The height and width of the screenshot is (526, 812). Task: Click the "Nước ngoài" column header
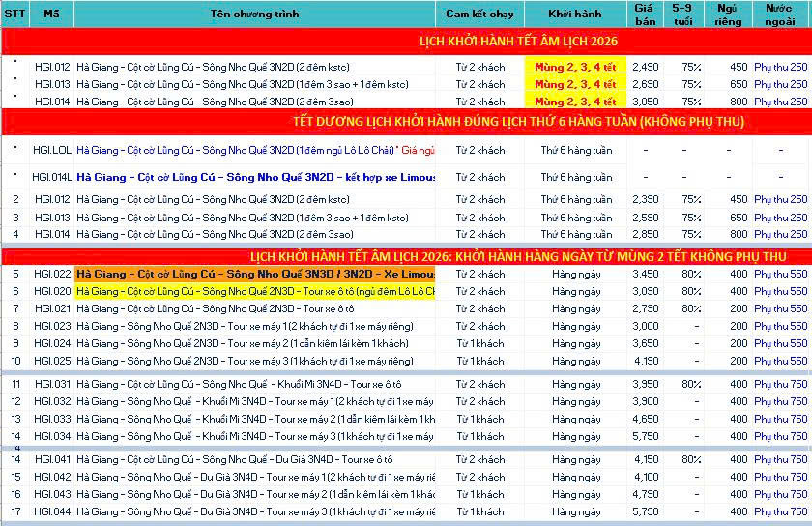(779, 14)
